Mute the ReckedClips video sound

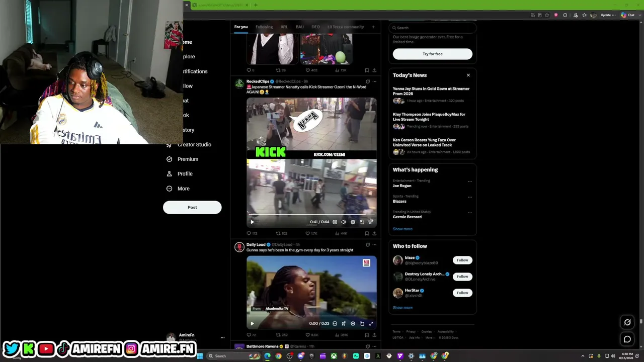pyautogui.click(x=344, y=222)
